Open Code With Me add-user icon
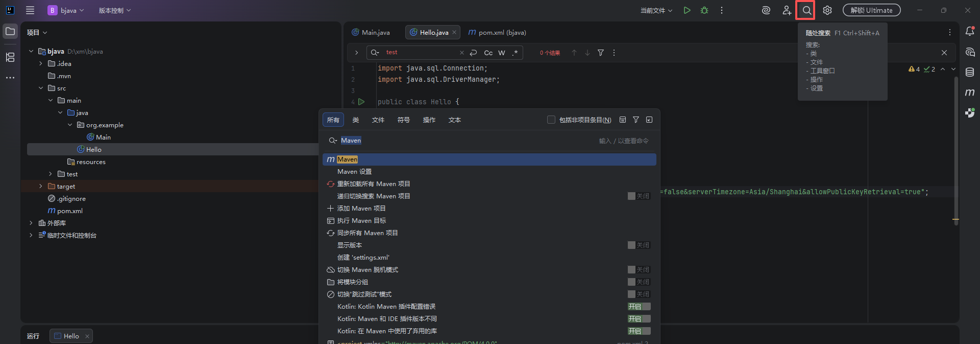This screenshot has height=344, width=980. tap(787, 10)
